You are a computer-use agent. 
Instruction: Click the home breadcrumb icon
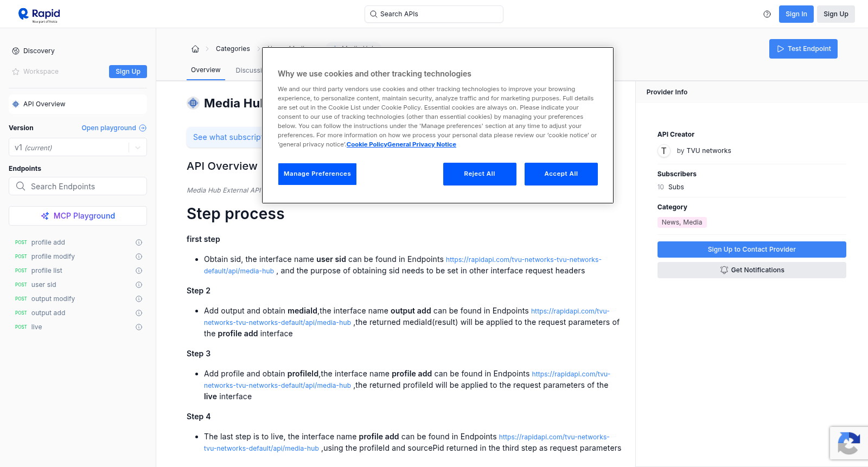click(195, 49)
